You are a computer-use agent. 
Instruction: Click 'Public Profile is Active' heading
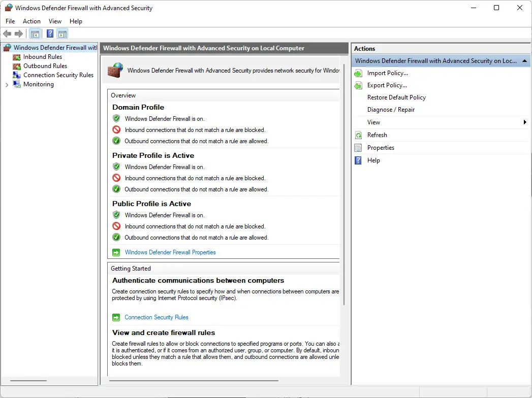pyautogui.click(x=151, y=204)
